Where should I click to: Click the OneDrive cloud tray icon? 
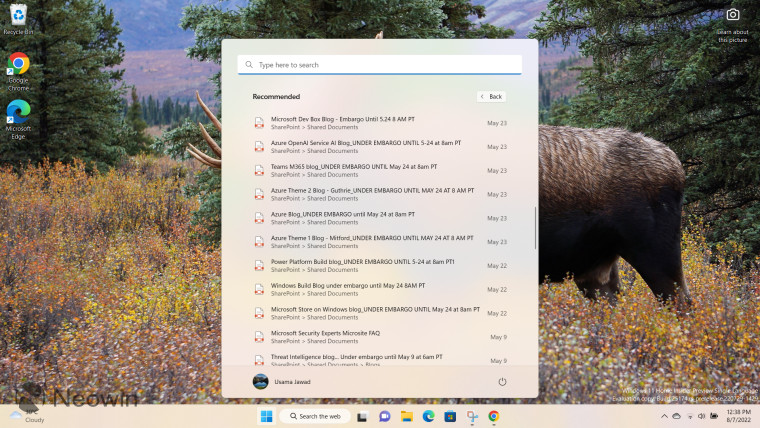677,416
